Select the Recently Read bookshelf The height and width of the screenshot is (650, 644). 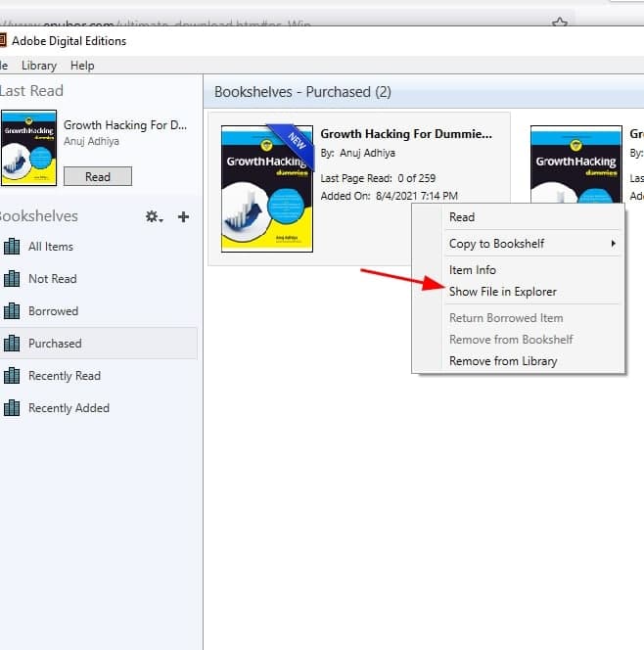point(98,376)
